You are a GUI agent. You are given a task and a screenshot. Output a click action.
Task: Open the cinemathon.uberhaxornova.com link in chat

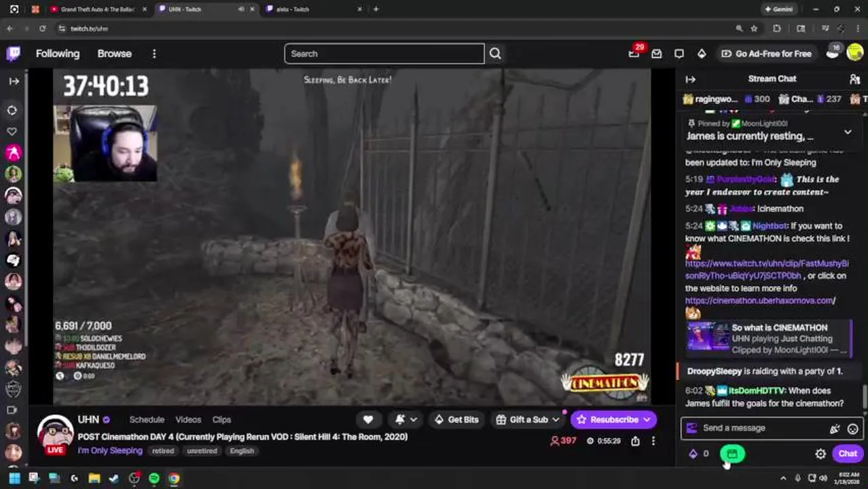point(760,301)
